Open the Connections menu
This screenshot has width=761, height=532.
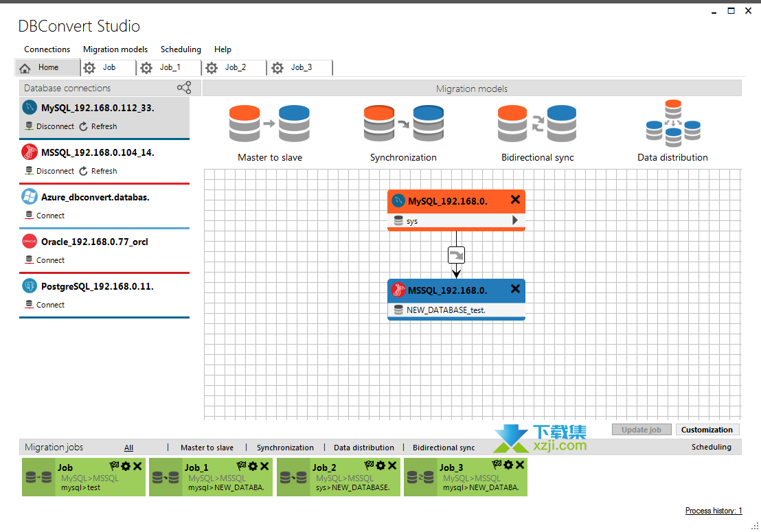pyautogui.click(x=47, y=49)
